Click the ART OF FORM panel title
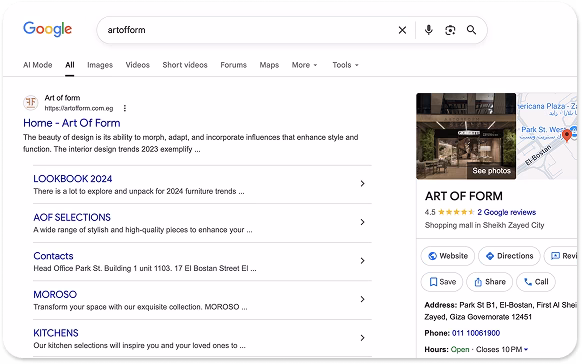This screenshot has height=364, width=582. point(464,196)
